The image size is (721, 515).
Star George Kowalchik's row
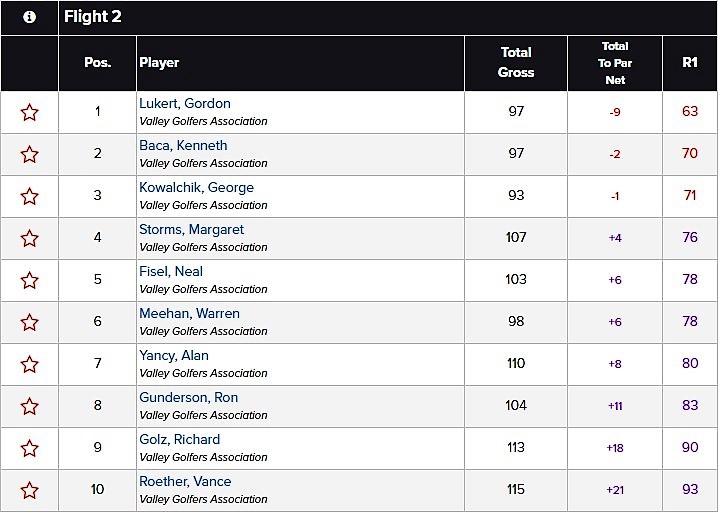click(29, 196)
